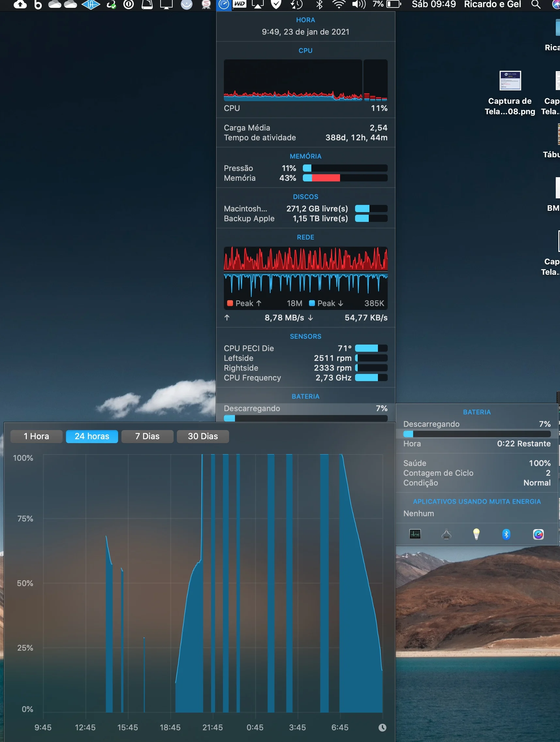Image resolution: width=560 pixels, height=742 pixels.
Task: Click the 'Leftside' fan row
Action: (305, 358)
